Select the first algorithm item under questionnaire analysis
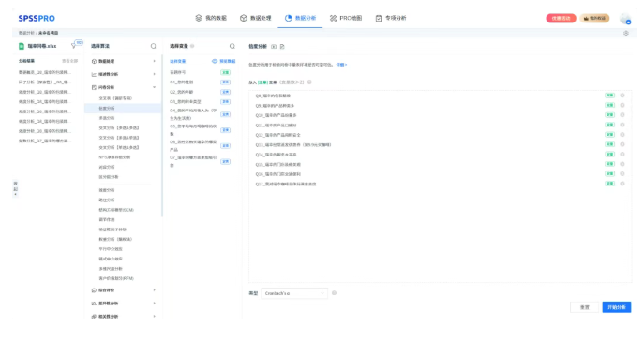 coord(115,98)
